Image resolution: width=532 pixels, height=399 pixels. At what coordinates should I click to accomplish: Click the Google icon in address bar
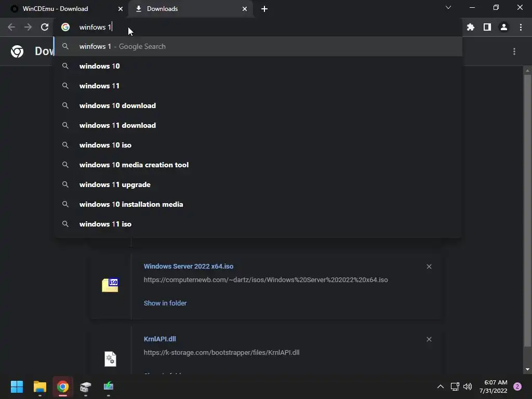tap(65, 27)
